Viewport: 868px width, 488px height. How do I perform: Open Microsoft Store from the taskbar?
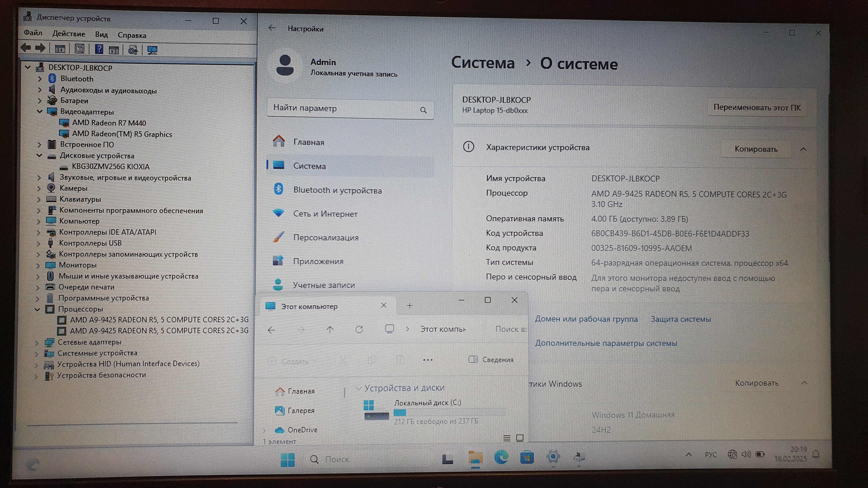[x=527, y=457]
